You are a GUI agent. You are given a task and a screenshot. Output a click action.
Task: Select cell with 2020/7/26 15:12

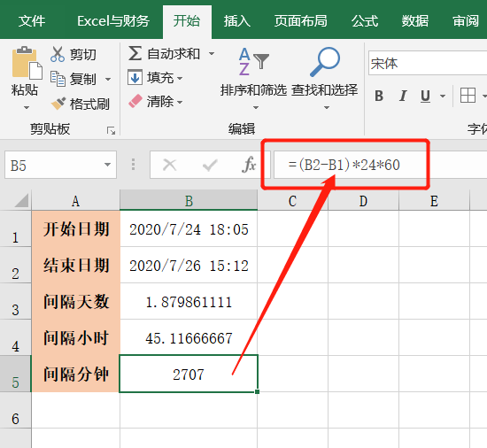click(189, 265)
